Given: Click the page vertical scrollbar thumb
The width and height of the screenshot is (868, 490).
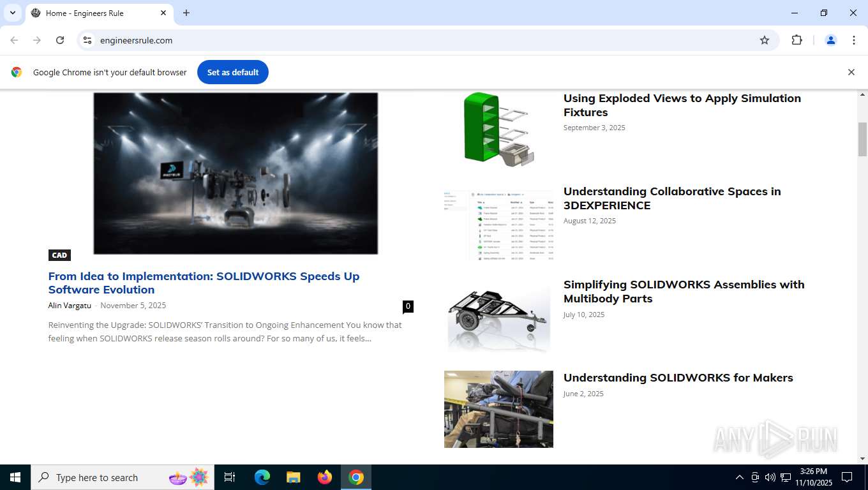Looking at the screenshot, I should (862, 139).
